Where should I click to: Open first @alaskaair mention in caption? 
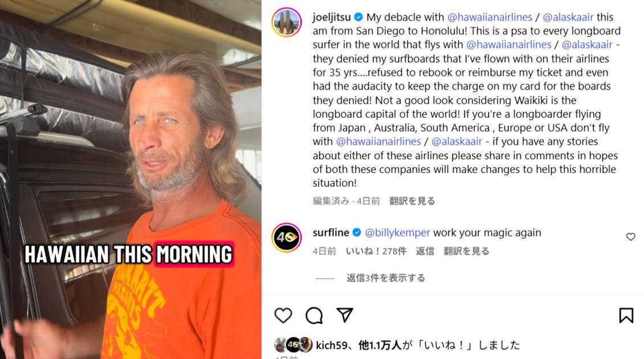point(568,17)
